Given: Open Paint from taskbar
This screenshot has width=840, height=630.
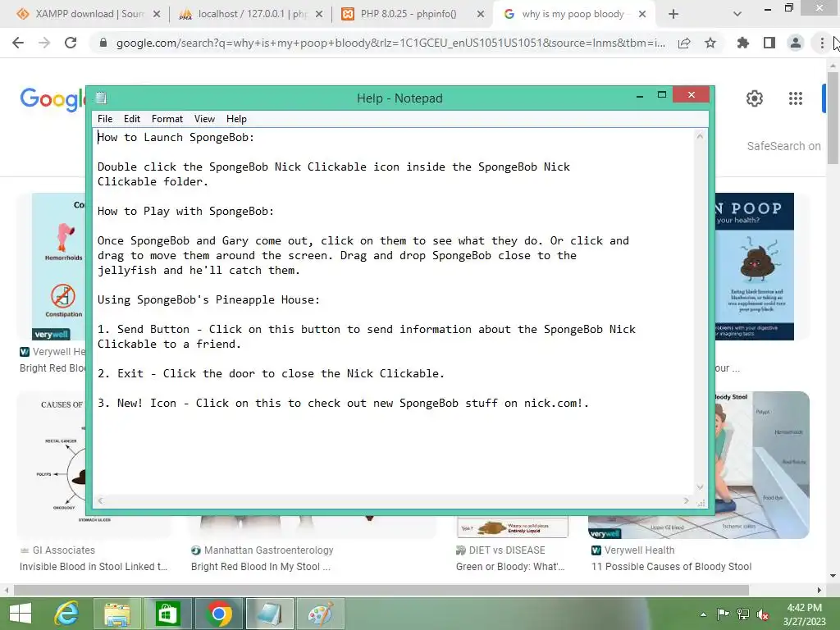Looking at the screenshot, I should 321,614.
